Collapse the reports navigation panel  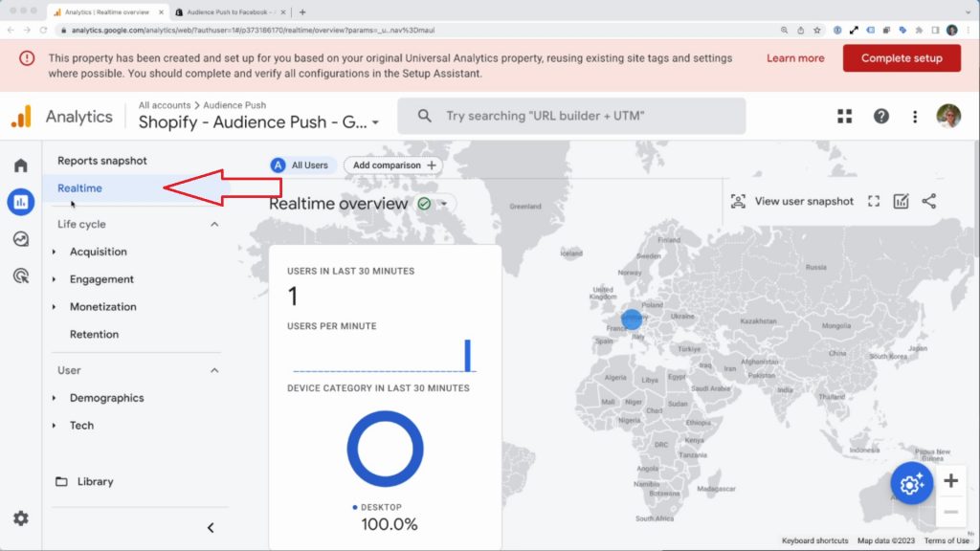point(211,527)
